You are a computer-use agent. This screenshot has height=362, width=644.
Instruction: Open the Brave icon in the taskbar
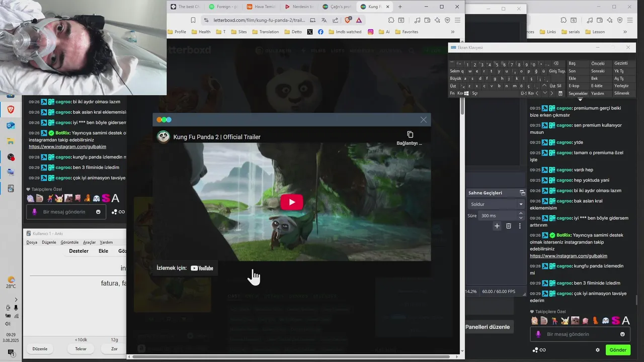11,110
